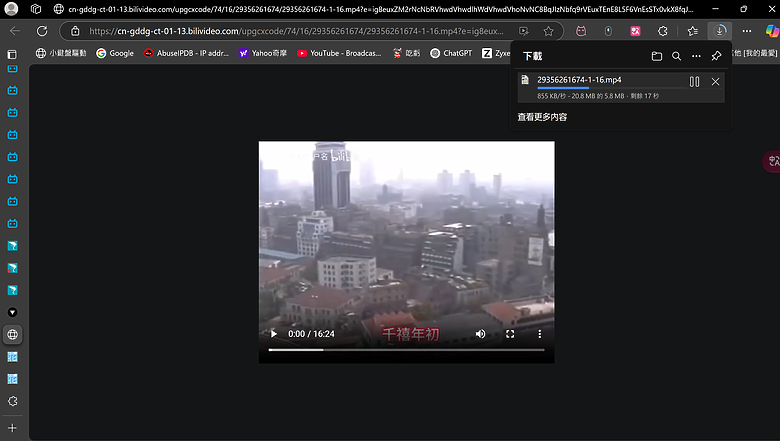Click the floating translate button on right edge

coord(772,161)
